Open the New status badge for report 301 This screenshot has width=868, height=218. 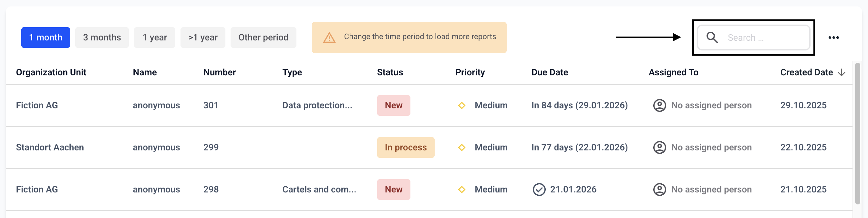click(x=393, y=105)
